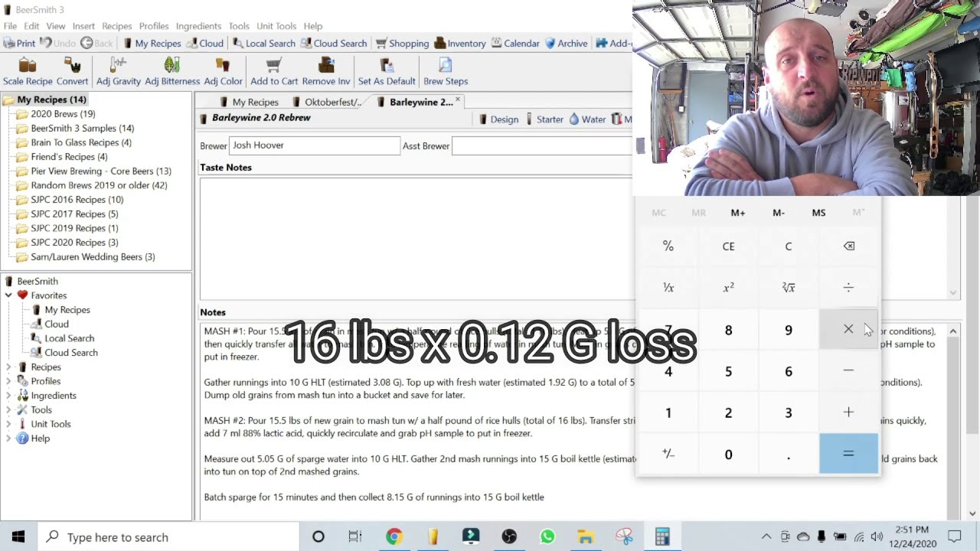
Task: Click the calculator percent button
Action: (x=668, y=246)
